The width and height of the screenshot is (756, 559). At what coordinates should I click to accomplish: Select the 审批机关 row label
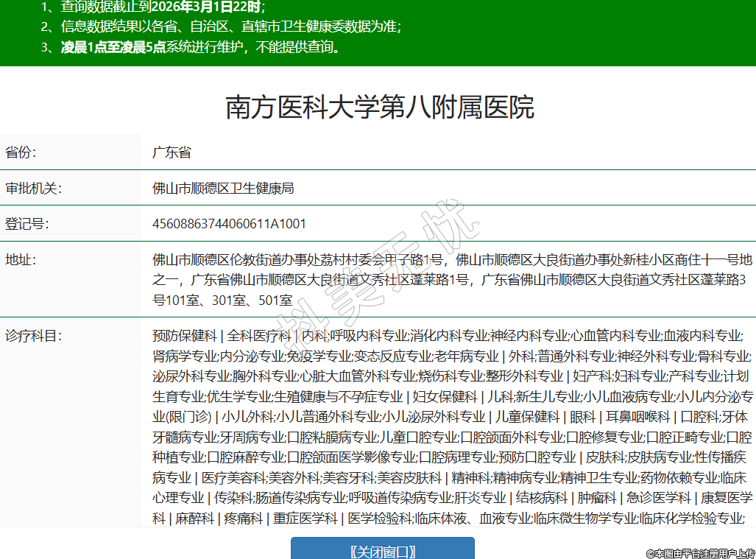(33, 188)
